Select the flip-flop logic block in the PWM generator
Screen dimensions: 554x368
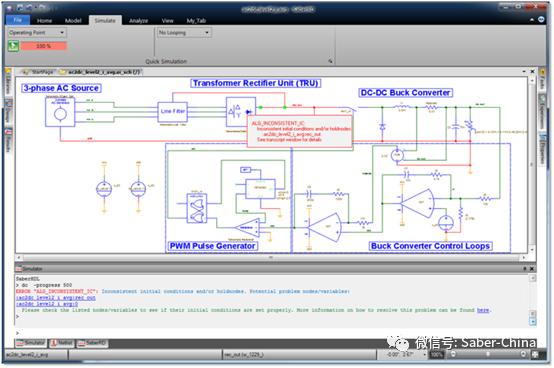click(x=197, y=208)
